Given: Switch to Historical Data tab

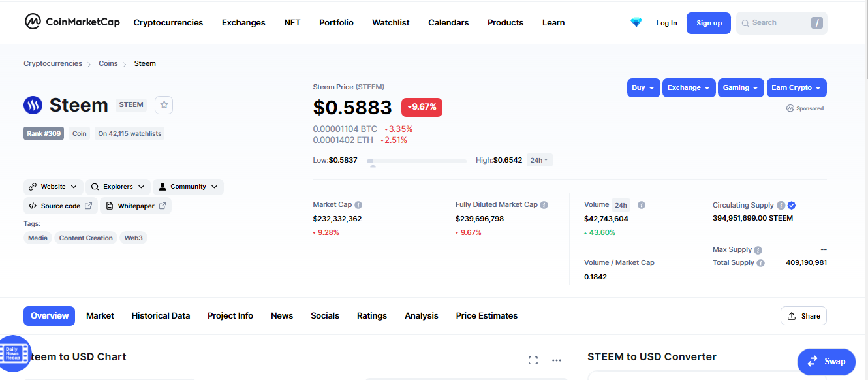Looking at the screenshot, I should pyautogui.click(x=161, y=316).
